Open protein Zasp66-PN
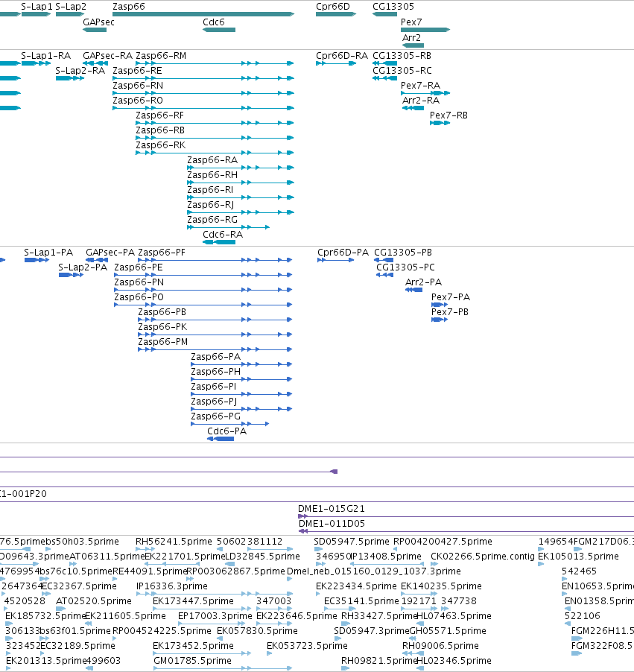 click(x=139, y=282)
